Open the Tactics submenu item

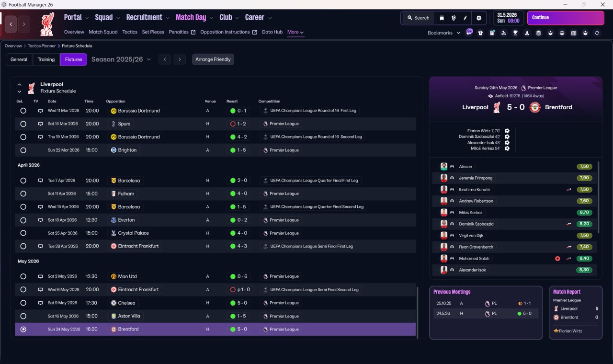pyautogui.click(x=130, y=32)
